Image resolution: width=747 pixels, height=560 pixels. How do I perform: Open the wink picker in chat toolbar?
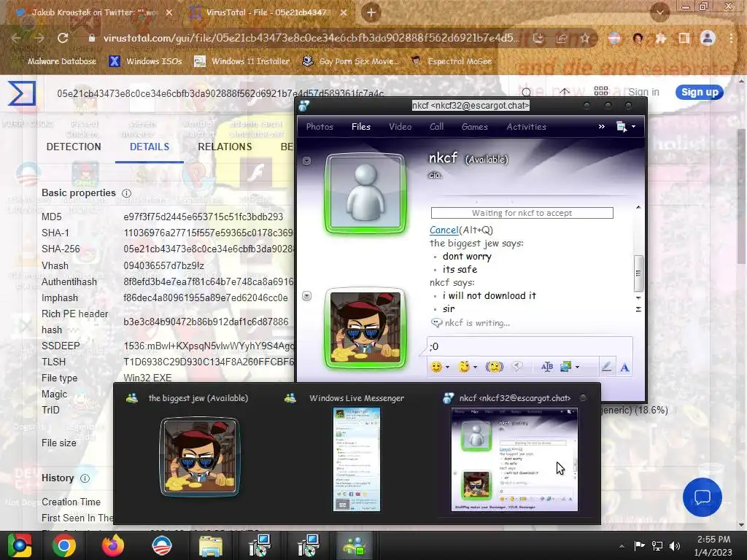[463, 367]
